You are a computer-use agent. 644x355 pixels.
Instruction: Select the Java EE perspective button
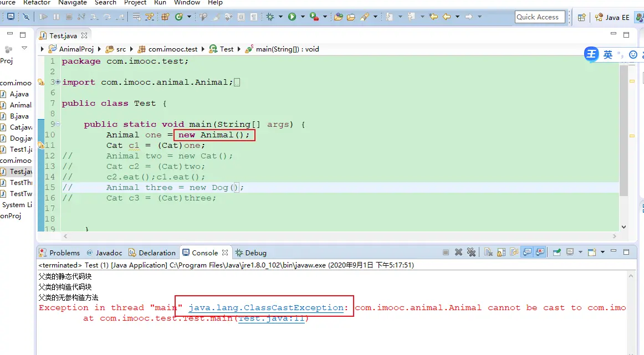pyautogui.click(x=612, y=17)
